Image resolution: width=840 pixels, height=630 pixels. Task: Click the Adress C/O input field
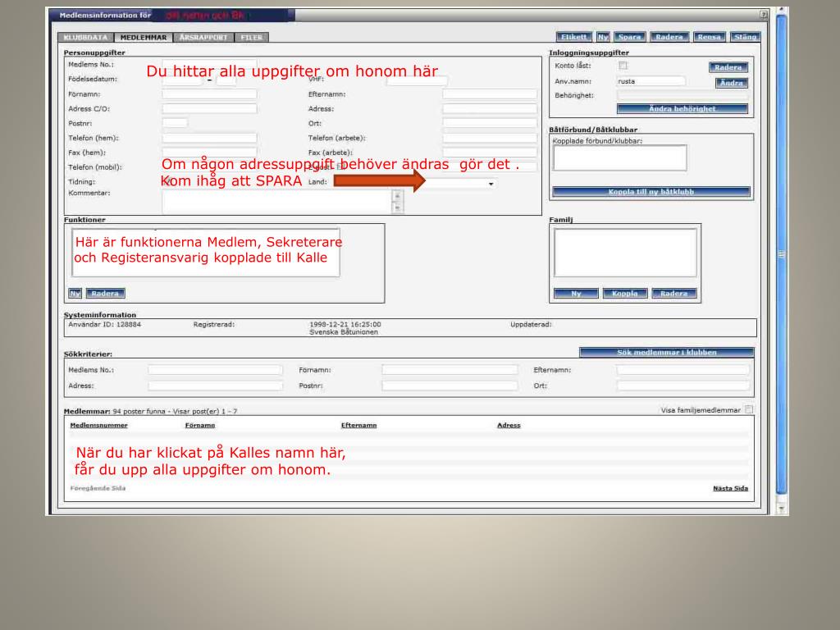click(209, 109)
